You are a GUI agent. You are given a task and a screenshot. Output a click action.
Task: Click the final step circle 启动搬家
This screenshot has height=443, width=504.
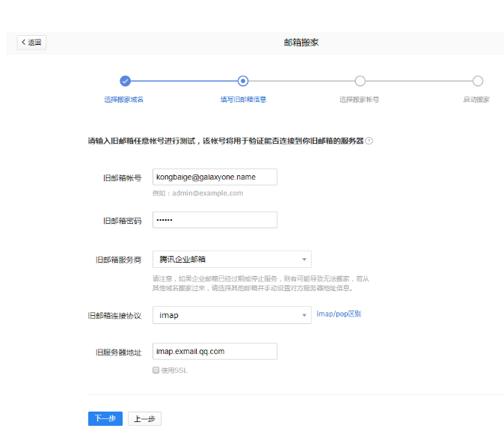(478, 81)
